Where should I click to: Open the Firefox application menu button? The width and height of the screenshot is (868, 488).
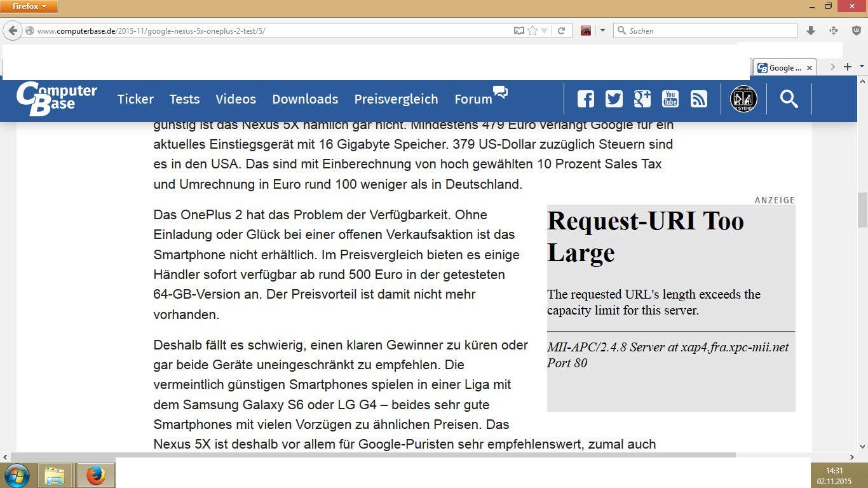(29, 6)
